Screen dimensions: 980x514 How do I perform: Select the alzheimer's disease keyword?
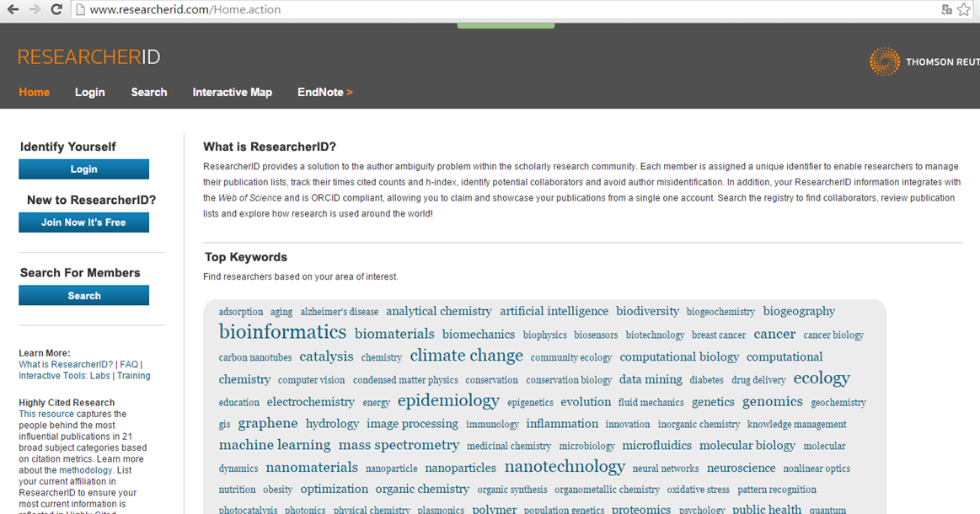coord(340,312)
